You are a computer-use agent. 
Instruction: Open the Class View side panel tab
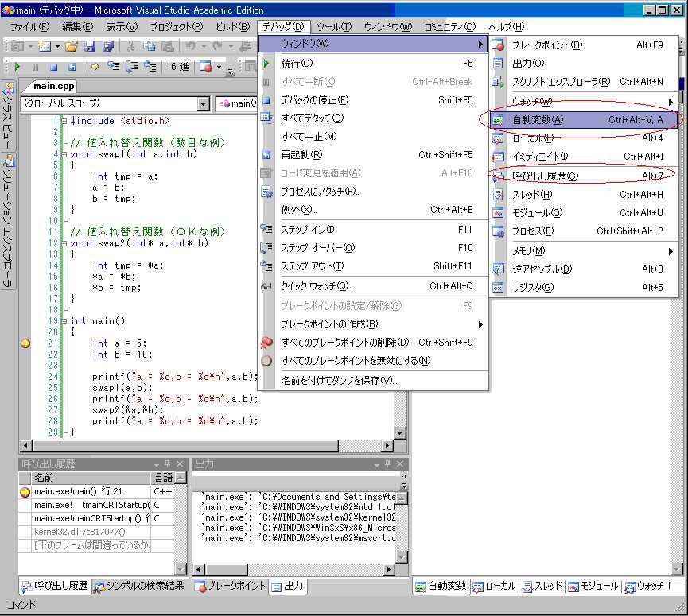[8, 114]
